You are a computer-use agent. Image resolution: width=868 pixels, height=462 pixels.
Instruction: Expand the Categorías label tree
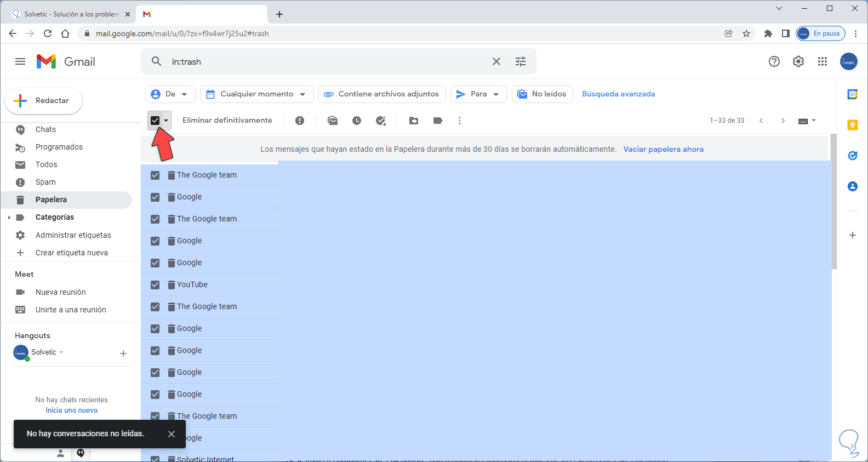click(x=9, y=218)
